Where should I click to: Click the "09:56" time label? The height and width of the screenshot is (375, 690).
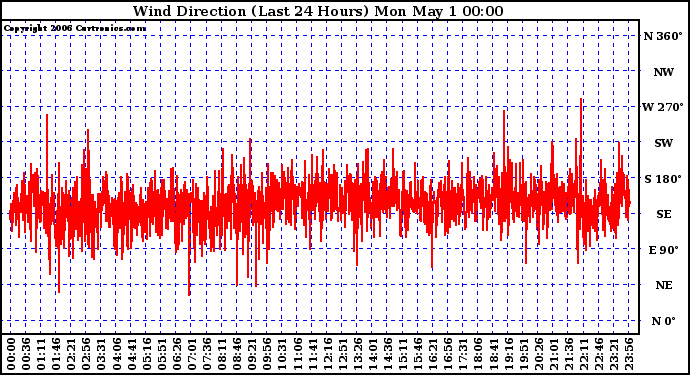(x=267, y=354)
